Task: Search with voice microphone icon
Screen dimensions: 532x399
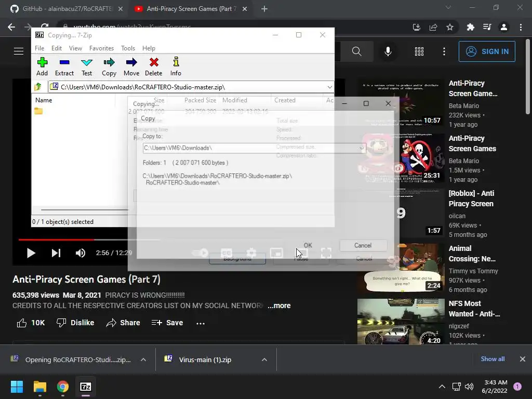Action: click(x=388, y=51)
